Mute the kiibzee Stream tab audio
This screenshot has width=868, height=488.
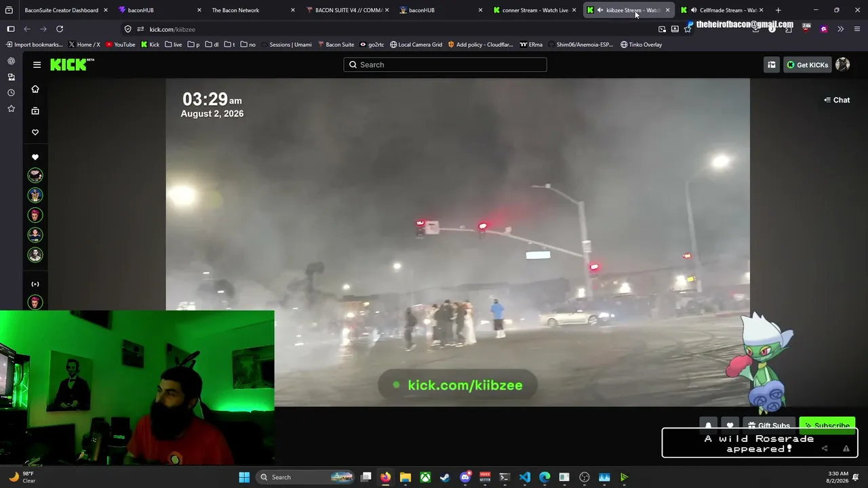pos(600,10)
